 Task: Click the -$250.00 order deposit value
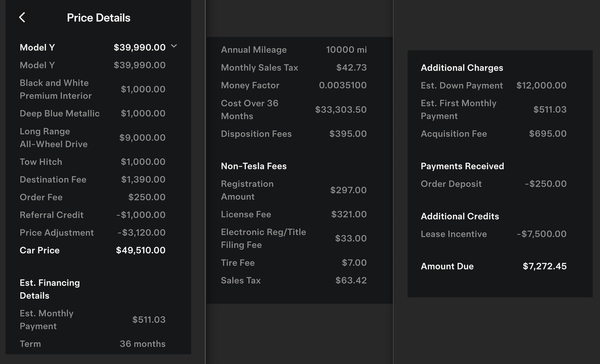pyautogui.click(x=545, y=184)
